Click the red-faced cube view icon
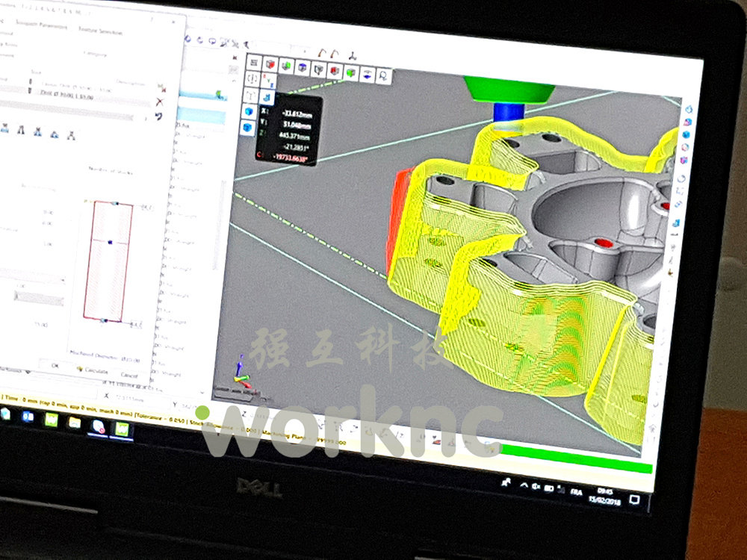747x560 pixels. [x=270, y=64]
